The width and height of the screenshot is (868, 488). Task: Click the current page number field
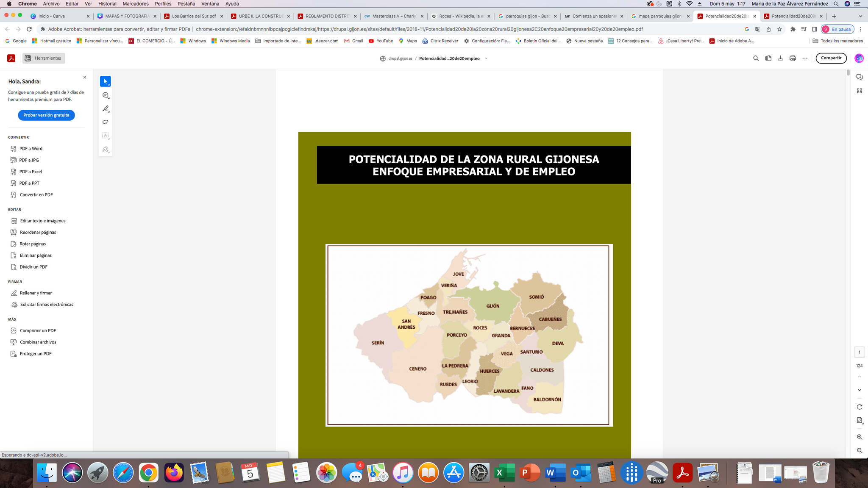(859, 352)
